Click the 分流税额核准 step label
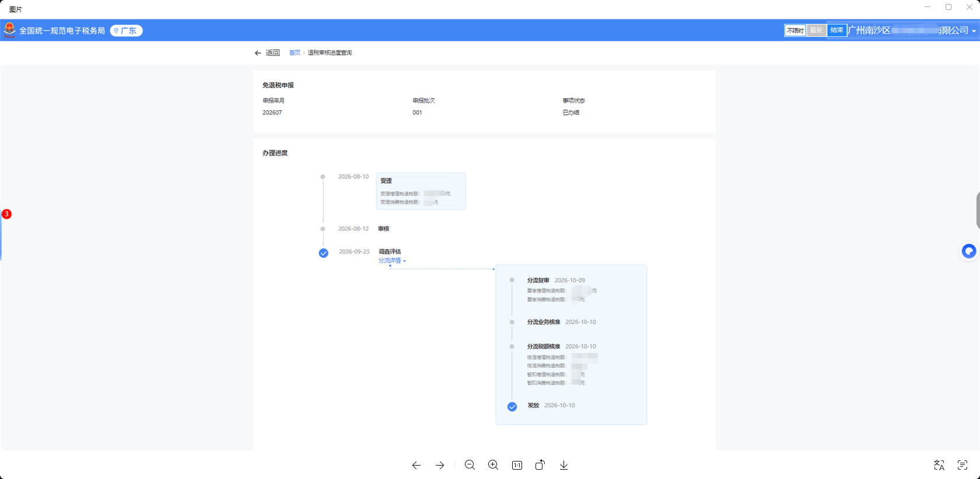Viewport: 980px width, 479px height. 544,347
